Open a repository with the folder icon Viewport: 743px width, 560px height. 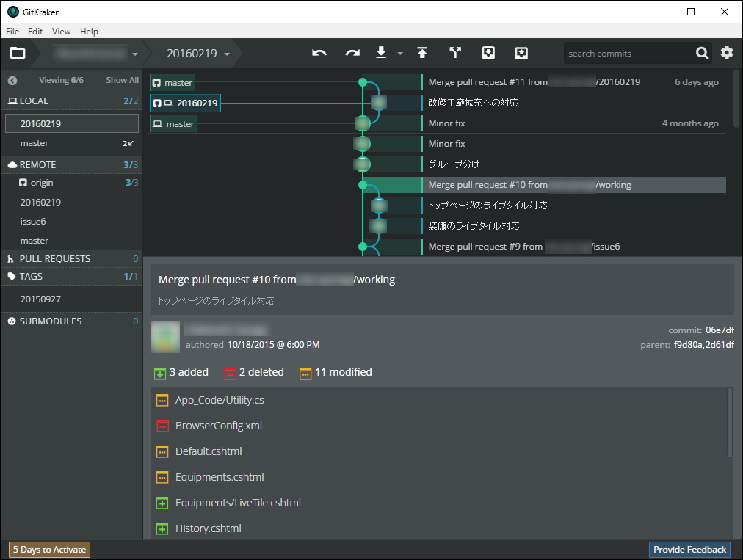coord(18,53)
